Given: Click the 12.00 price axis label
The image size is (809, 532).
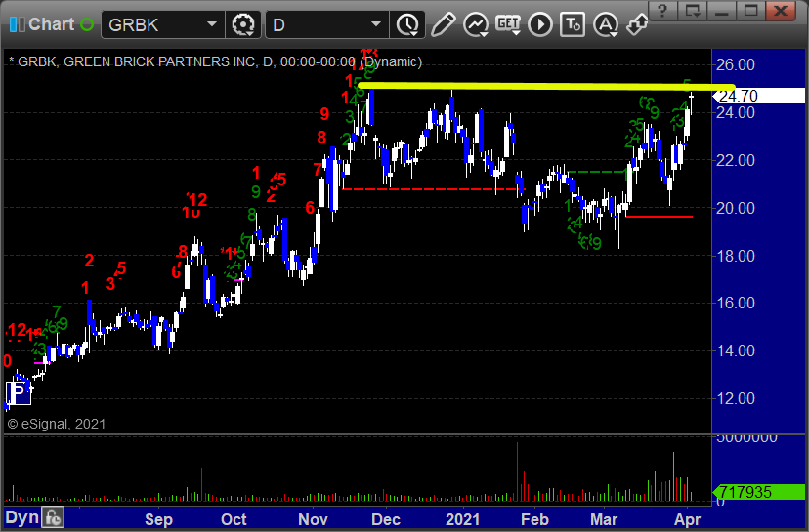Looking at the screenshot, I should click(736, 398).
